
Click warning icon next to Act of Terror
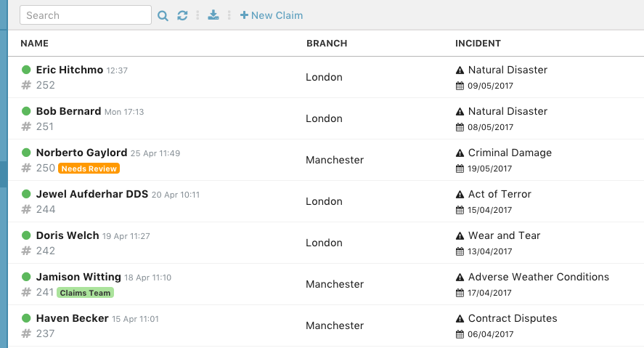click(x=460, y=195)
